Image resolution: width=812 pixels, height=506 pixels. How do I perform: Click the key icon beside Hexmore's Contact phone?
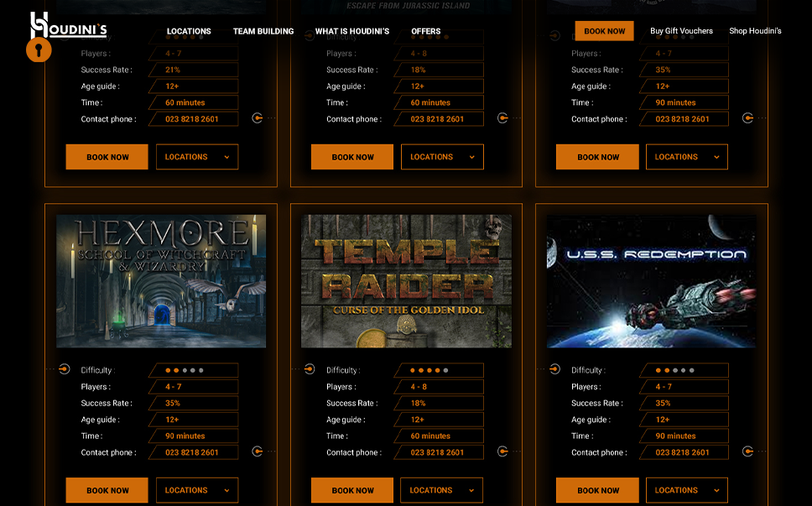click(x=258, y=451)
